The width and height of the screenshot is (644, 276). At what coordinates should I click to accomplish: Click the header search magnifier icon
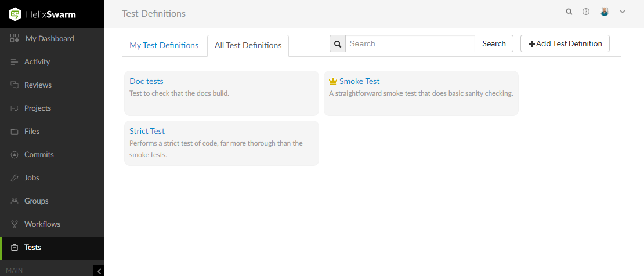point(569,12)
